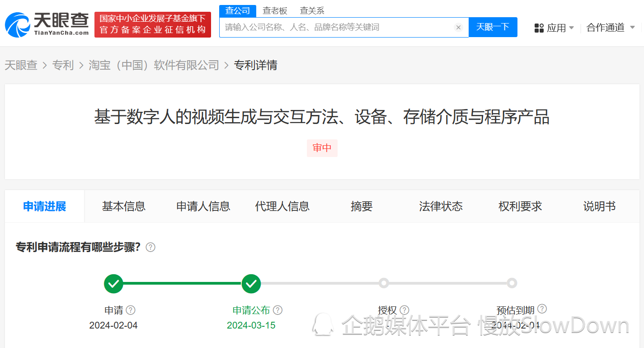644x348 pixels.
Task: Click the help icon next to 授权
Action: pos(404,310)
